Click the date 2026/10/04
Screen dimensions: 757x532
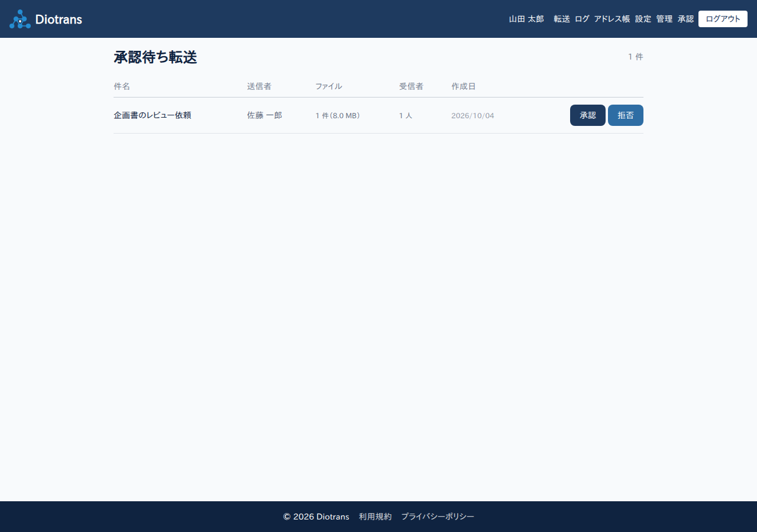tap(473, 115)
